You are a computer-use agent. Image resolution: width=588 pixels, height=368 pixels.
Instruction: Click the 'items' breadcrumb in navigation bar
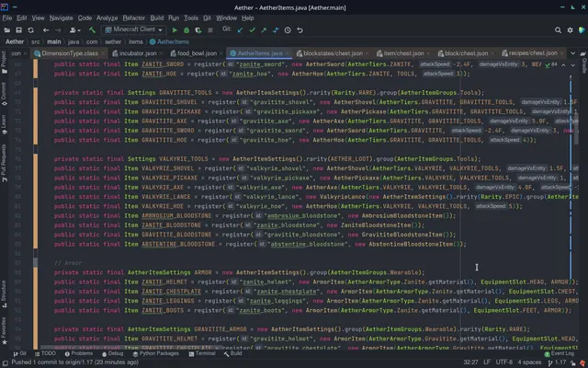(135, 41)
